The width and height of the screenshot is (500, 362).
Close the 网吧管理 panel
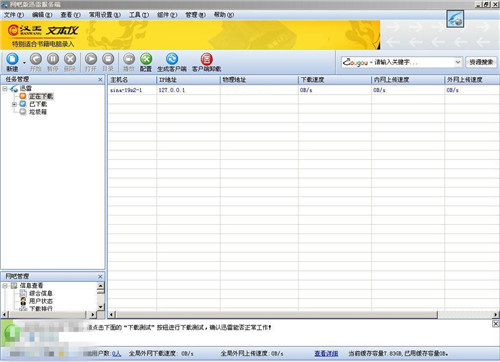click(x=100, y=277)
